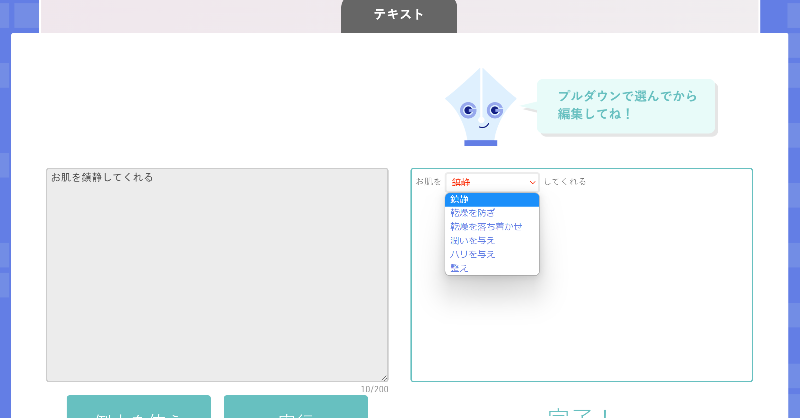Click the pen-nib mascot character
800x418 pixels.
(481, 107)
